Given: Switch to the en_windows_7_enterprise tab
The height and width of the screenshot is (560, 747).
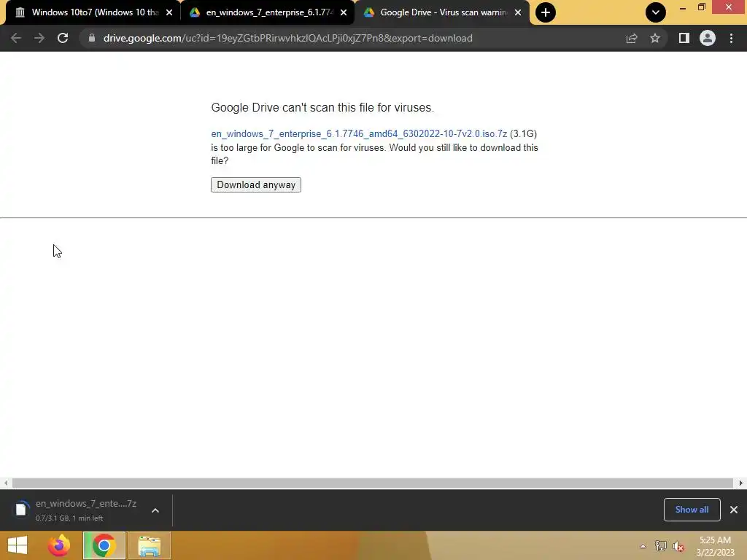Looking at the screenshot, I should tap(268, 12).
